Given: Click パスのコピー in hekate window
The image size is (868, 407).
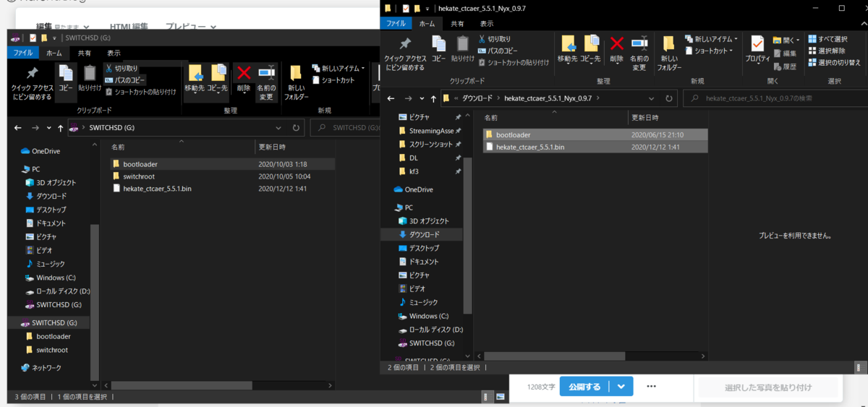Looking at the screenshot, I should click(x=497, y=51).
